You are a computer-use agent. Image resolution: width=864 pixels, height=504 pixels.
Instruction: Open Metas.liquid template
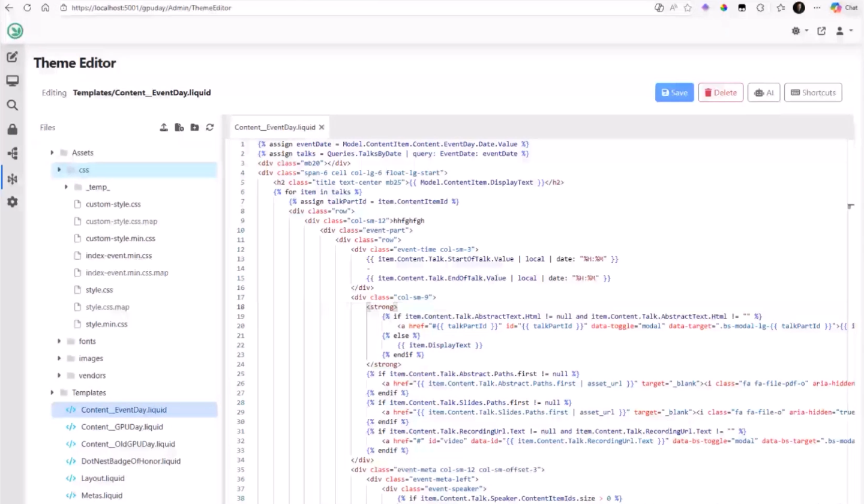[x=102, y=496]
